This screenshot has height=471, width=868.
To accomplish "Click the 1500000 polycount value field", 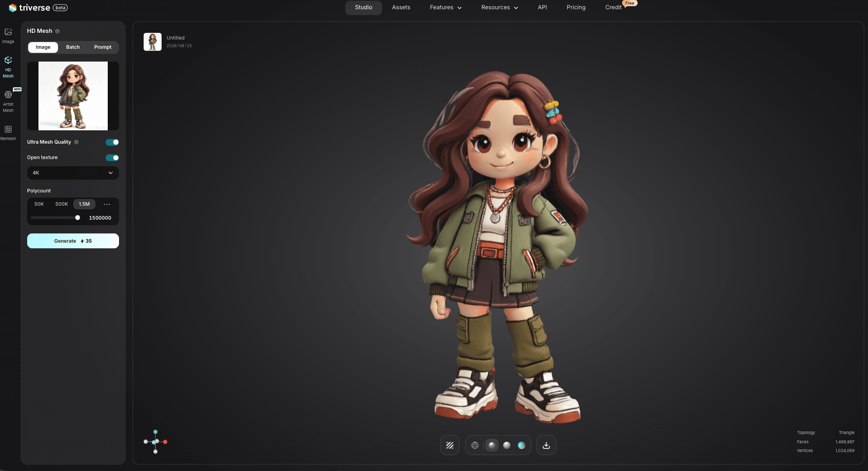I will (x=100, y=218).
